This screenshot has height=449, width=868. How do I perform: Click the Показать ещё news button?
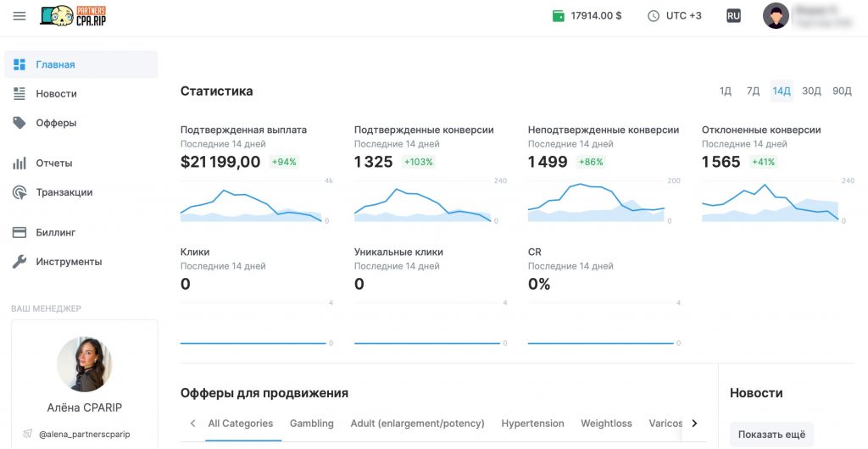(x=771, y=435)
